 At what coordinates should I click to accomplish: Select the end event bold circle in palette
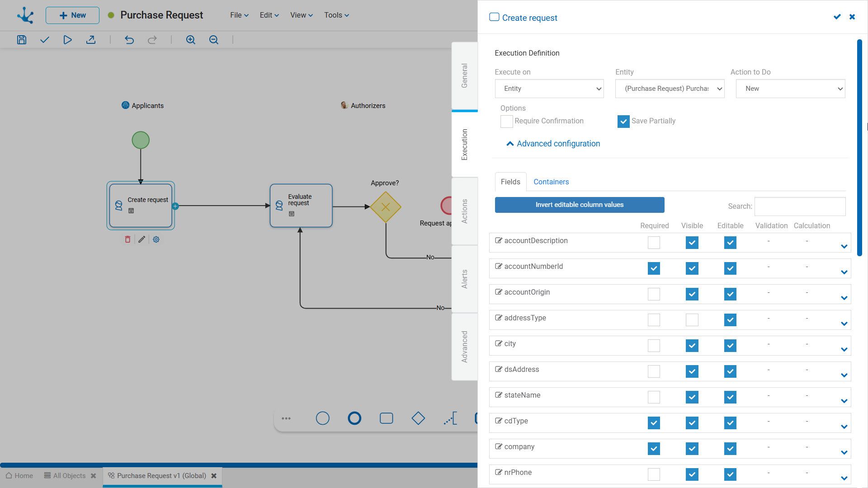354,418
